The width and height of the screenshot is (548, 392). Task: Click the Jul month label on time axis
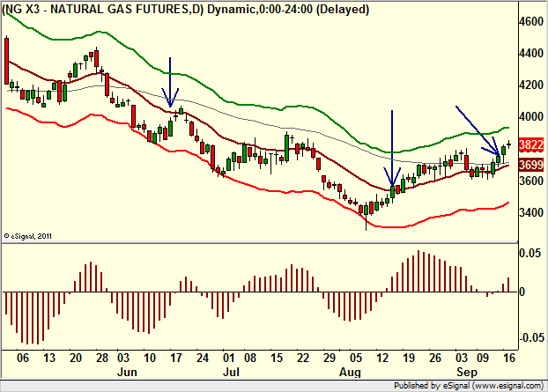point(231,372)
